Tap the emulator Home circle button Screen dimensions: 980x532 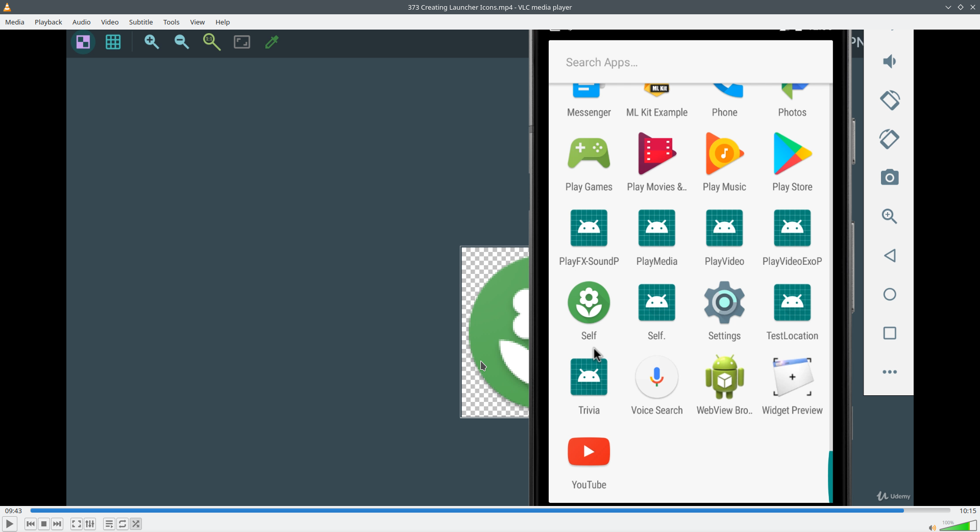pos(890,294)
